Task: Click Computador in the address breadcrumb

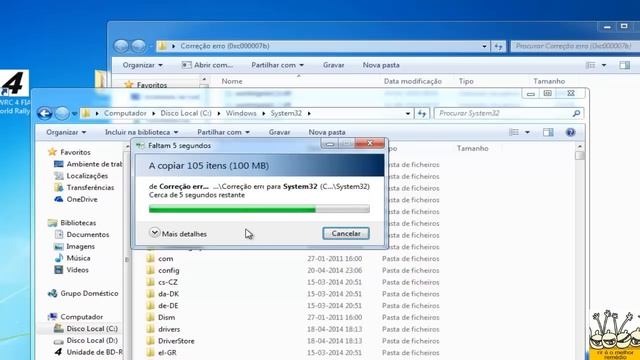Action: 125,113
